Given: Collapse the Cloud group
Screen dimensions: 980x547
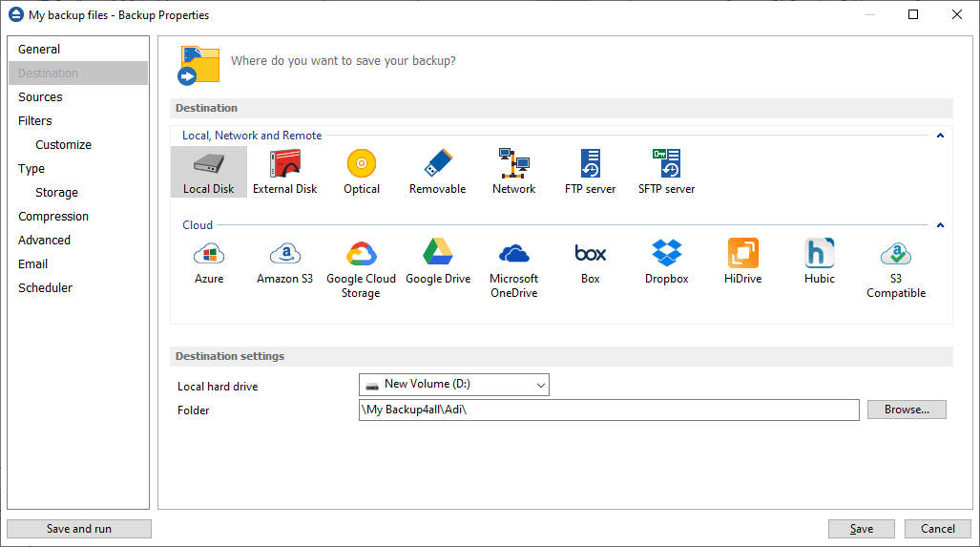Looking at the screenshot, I should (x=940, y=225).
